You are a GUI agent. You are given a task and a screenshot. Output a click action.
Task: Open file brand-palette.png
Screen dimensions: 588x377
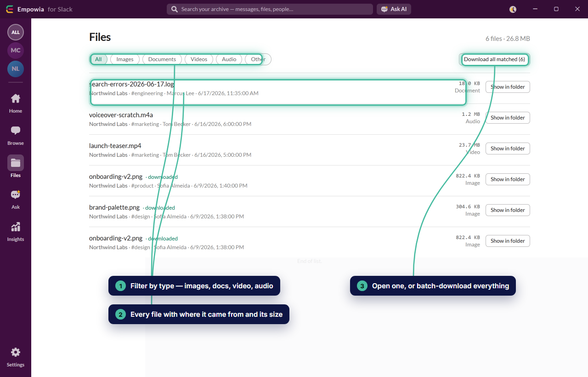click(x=114, y=207)
